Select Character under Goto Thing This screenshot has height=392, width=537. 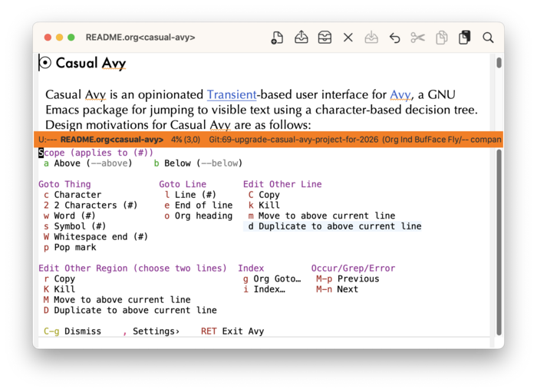[73, 195]
